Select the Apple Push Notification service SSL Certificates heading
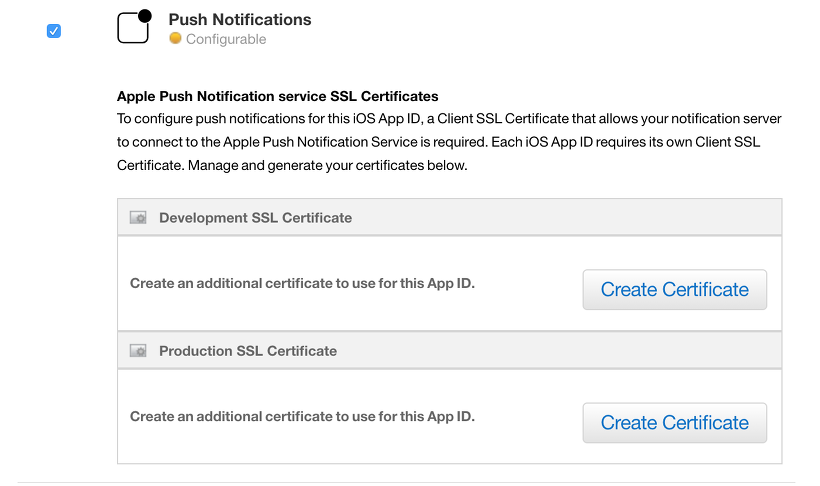Viewport: 820px width, 486px height. tap(277, 96)
